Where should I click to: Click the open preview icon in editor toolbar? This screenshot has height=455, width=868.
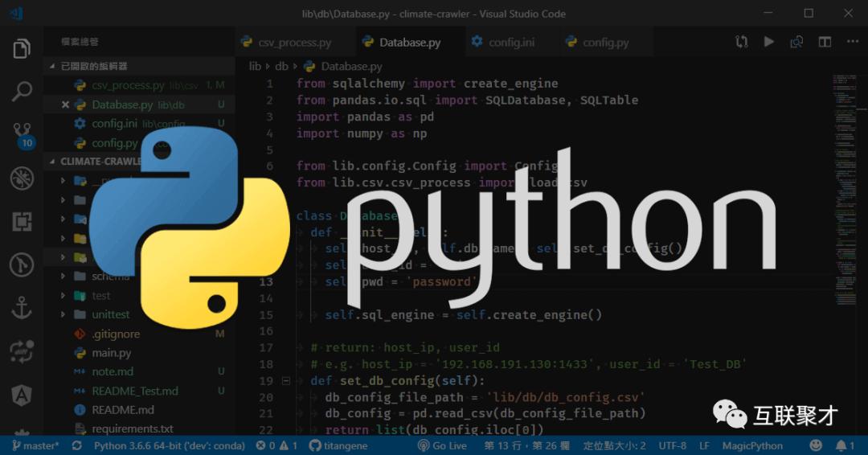pos(796,42)
